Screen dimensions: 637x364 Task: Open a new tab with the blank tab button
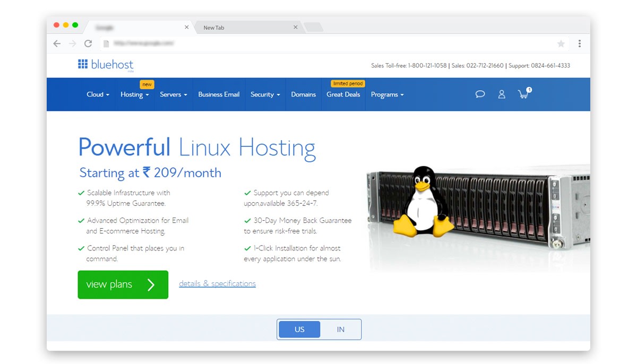point(313,28)
